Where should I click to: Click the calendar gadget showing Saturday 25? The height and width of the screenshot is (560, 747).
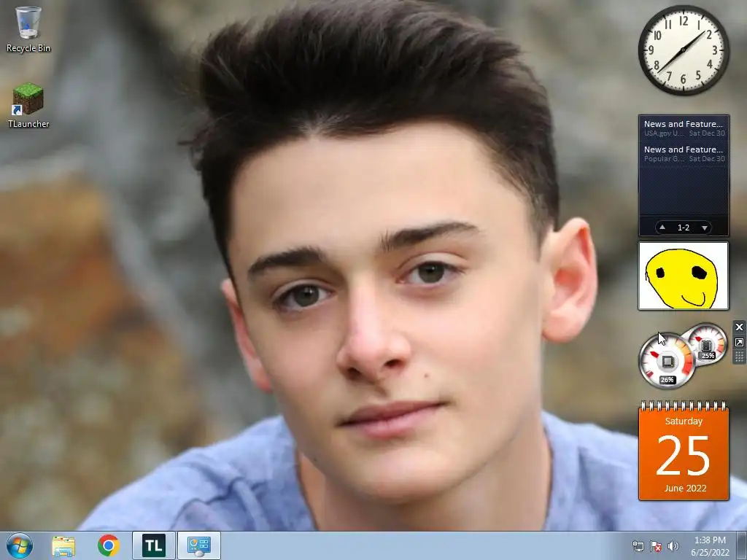[x=684, y=451]
